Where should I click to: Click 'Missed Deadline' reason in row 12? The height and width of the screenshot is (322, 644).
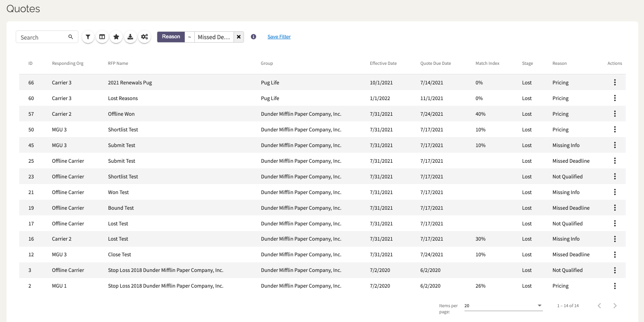[571, 255]
